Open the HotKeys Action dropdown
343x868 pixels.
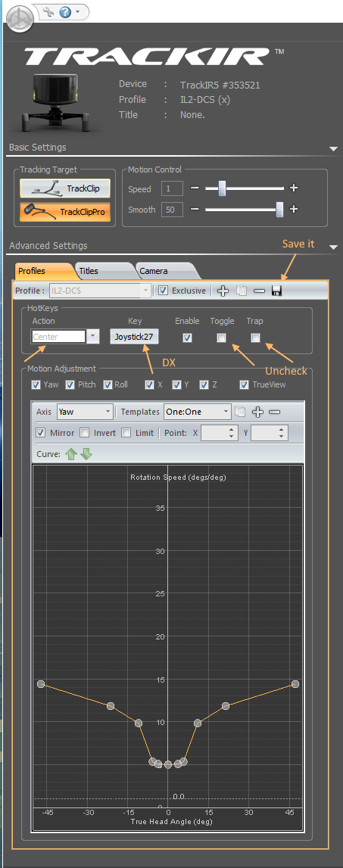(x=93, y=337)
